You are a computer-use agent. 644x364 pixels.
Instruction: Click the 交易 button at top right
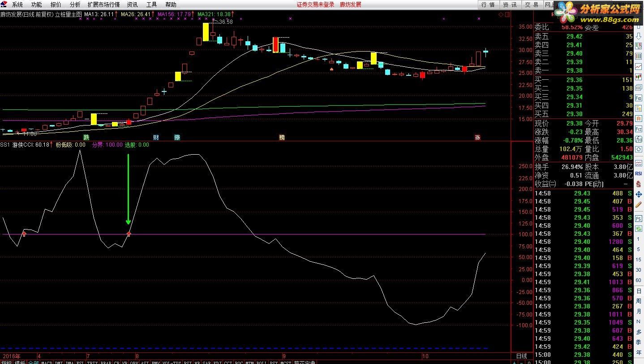[532, 4]
